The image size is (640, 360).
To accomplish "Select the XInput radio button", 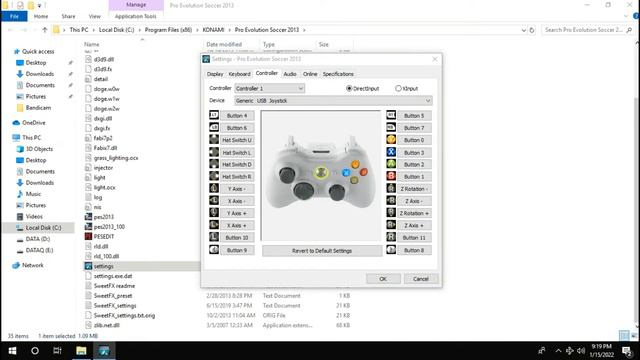I will coord(398,88).
